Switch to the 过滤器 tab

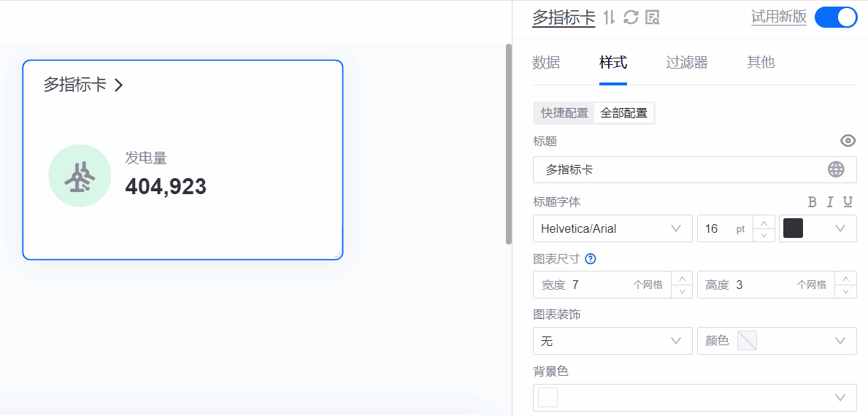(x=686, y=63)
